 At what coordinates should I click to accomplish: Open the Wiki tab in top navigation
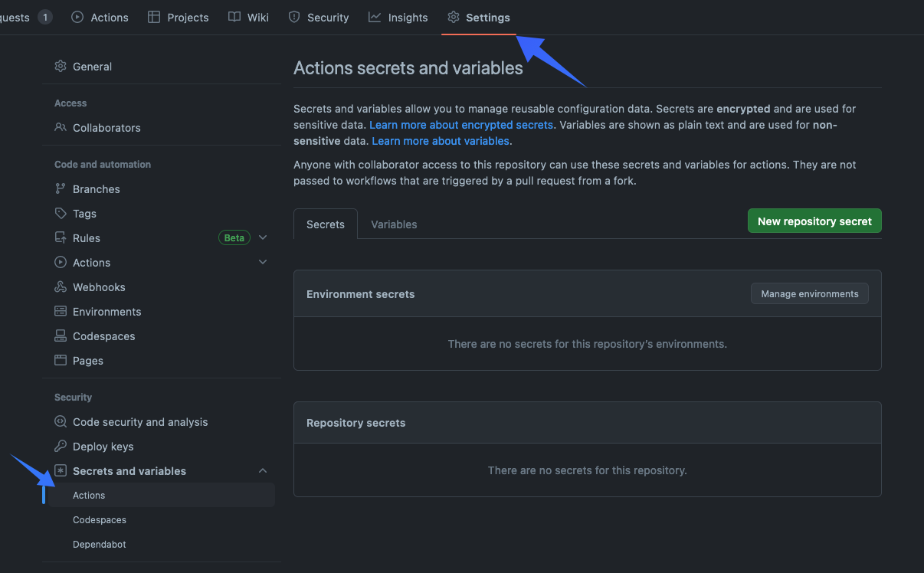click(248, 18)
